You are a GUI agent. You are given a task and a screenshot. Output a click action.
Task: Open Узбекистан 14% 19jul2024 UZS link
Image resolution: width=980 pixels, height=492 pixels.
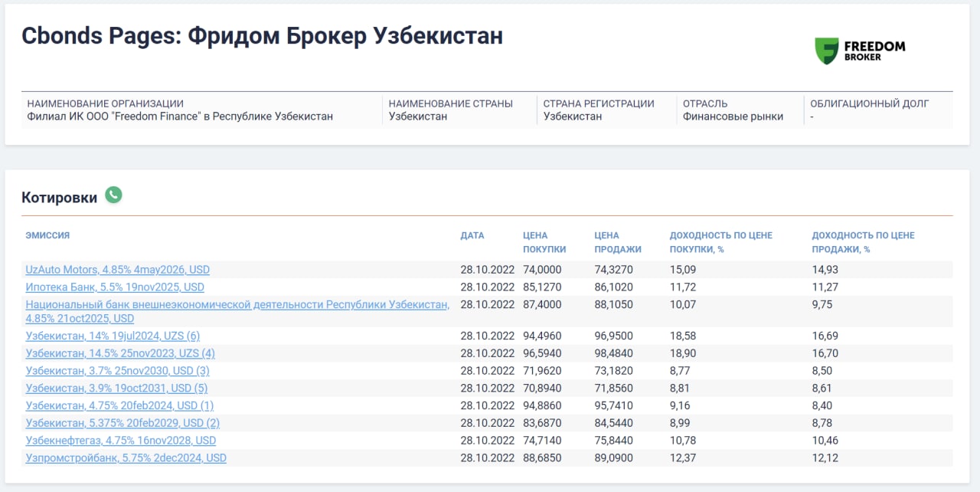pos(113,336)
